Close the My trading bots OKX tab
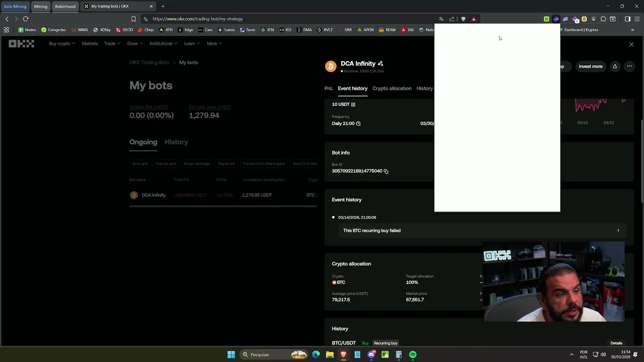Viewport: 644px width, 362px height. pyautogui.click(x=151, y=6)
